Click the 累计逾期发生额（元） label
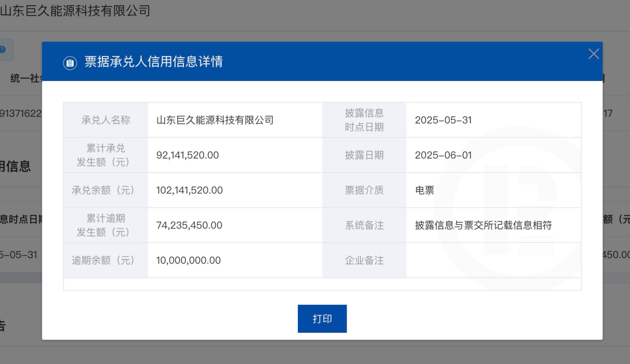Image resolution: width=630 pixels, height=364 pixels. click(105, 225)
